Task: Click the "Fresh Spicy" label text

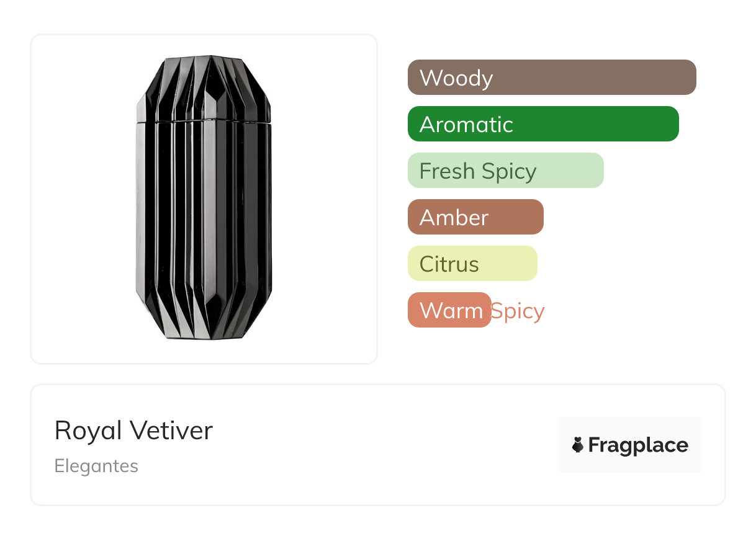Action: click(478, 171)
